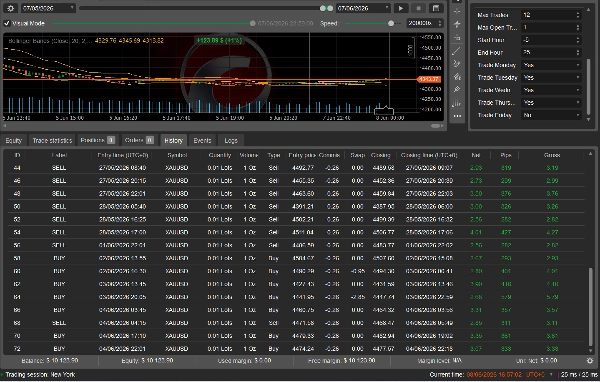Open the History table settings gear
This screenshot has height=382, width=600.
(x=590, y=361)
